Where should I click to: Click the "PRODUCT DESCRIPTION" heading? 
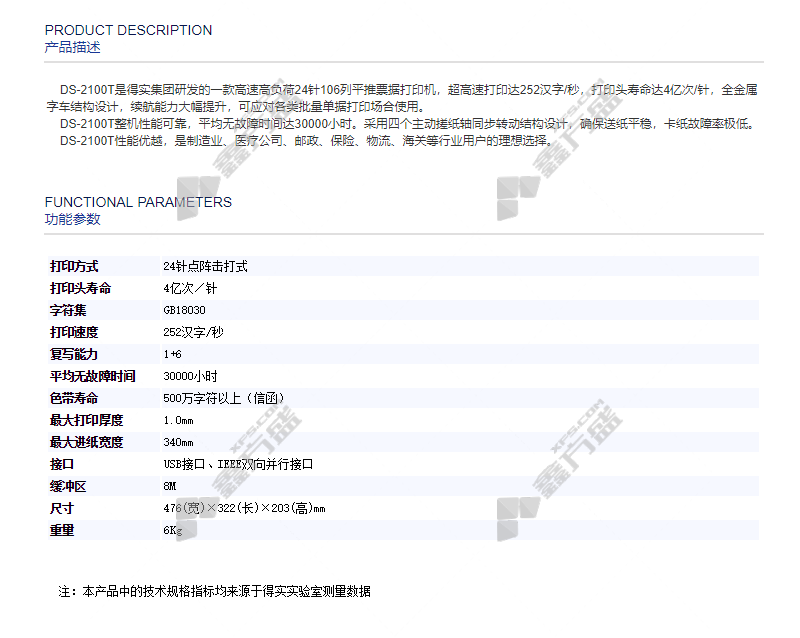pos(128,30)
